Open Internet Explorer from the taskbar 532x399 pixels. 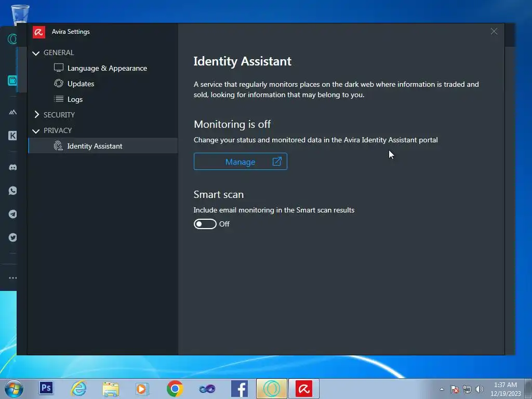coord(79,389)
